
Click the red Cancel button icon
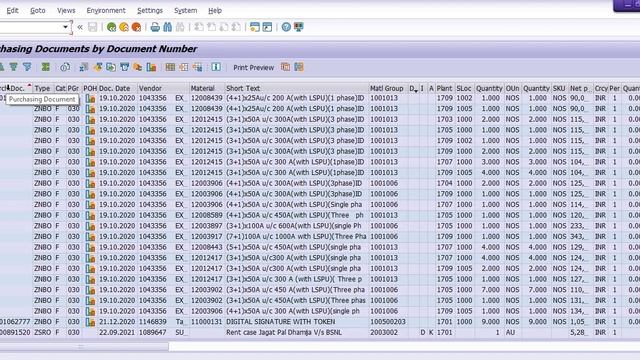136,27
